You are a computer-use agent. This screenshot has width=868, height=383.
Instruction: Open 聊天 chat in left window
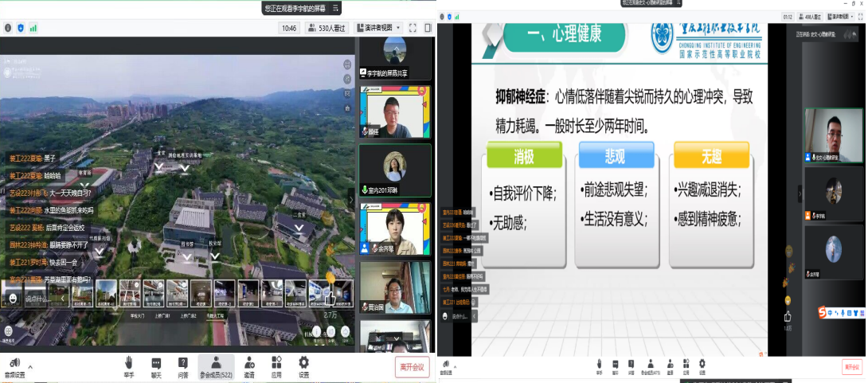pos(156,366)
